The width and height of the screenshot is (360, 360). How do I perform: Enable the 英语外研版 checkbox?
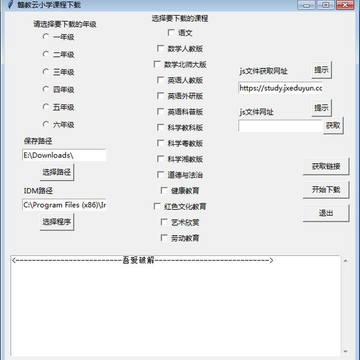pyautogui.click(x=160, y=96)
